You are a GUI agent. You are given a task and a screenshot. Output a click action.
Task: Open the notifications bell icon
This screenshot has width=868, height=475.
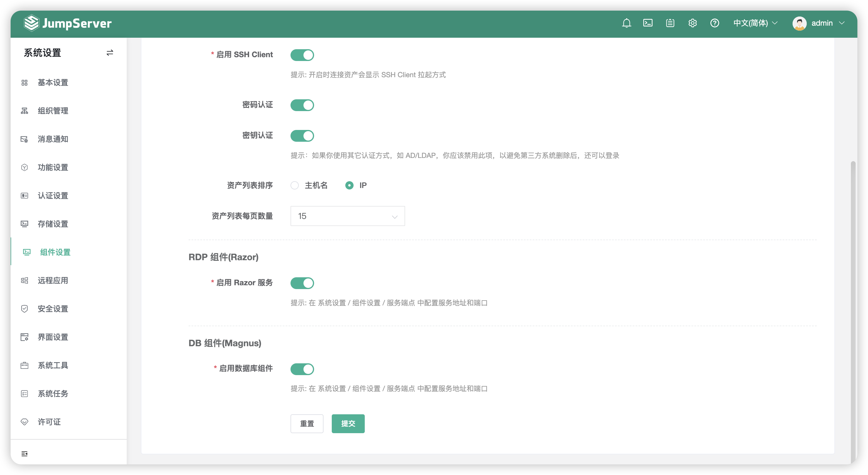coord(626,23)
